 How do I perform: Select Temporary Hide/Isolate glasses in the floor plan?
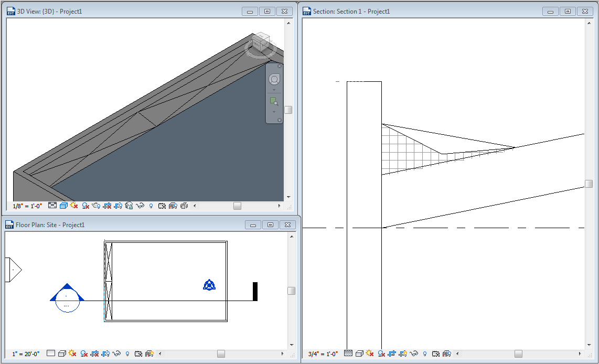pyautogui.click(x=116, y=353)
